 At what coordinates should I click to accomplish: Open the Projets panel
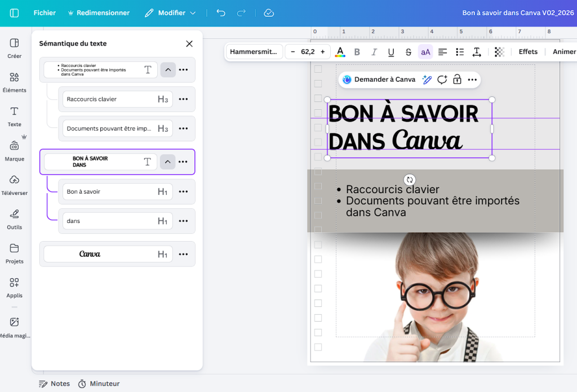[14, 255]
